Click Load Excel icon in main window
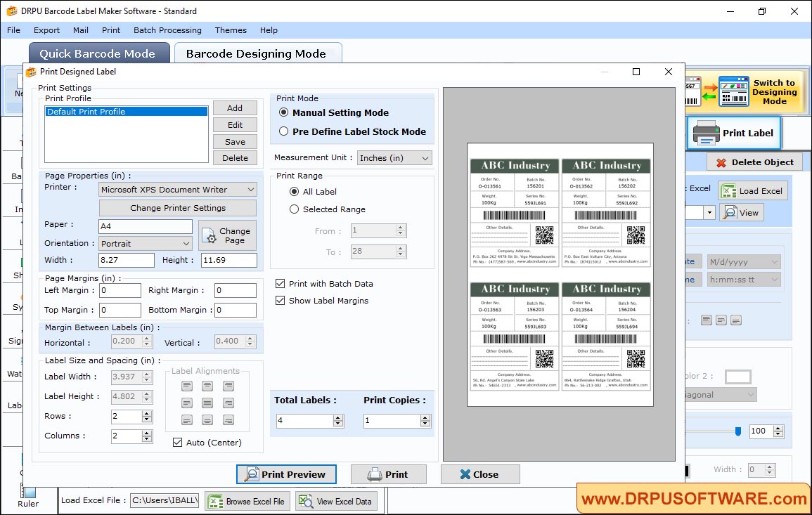Screen dimensions: 812x515 click(x=728, y=191)
